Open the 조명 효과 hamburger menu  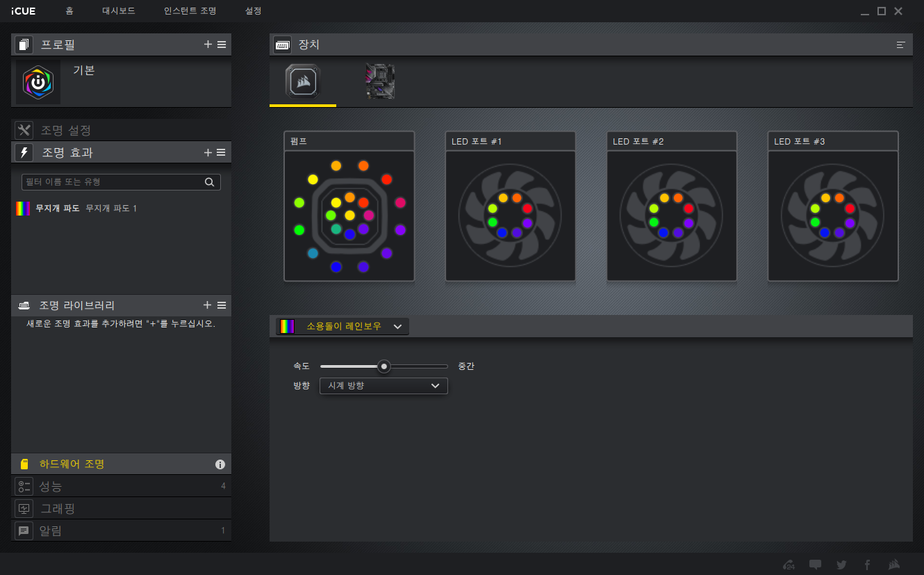coord(221,152)
